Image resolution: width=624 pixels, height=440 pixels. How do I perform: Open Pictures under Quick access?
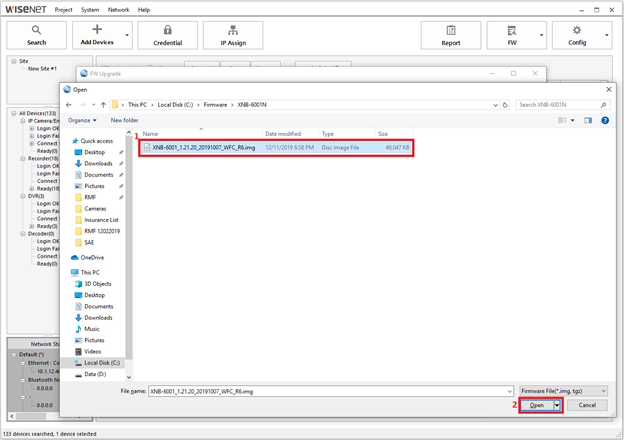click(94, 186)
